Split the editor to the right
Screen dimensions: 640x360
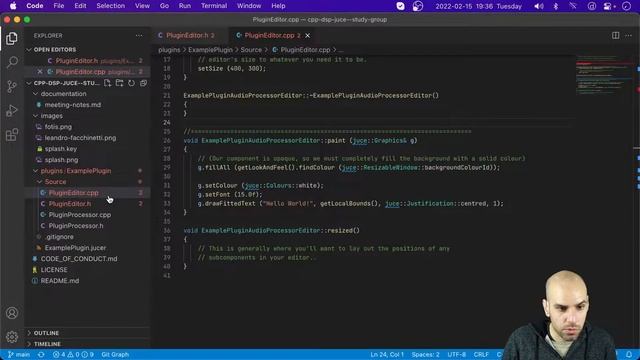(615, 36)
